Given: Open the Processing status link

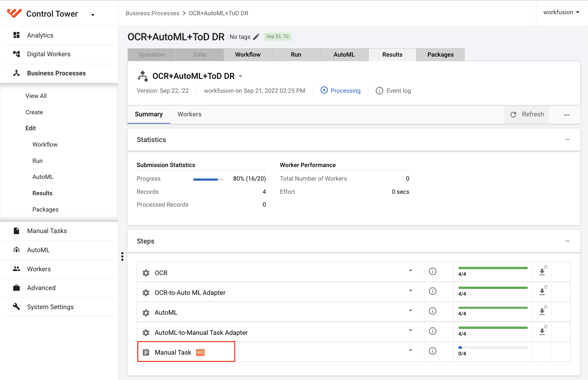Looking at the screenshot, I should (345, 91).
